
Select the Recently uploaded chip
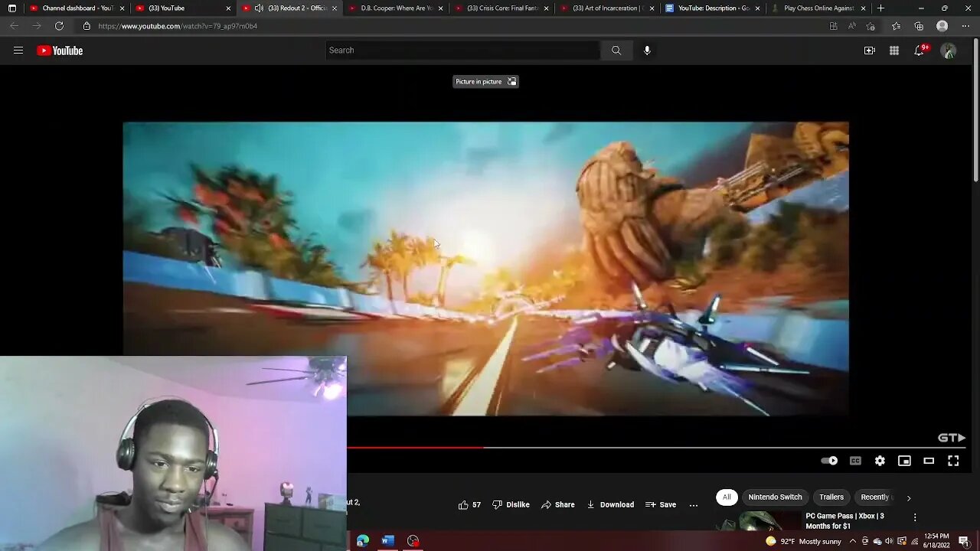(876, 497)
